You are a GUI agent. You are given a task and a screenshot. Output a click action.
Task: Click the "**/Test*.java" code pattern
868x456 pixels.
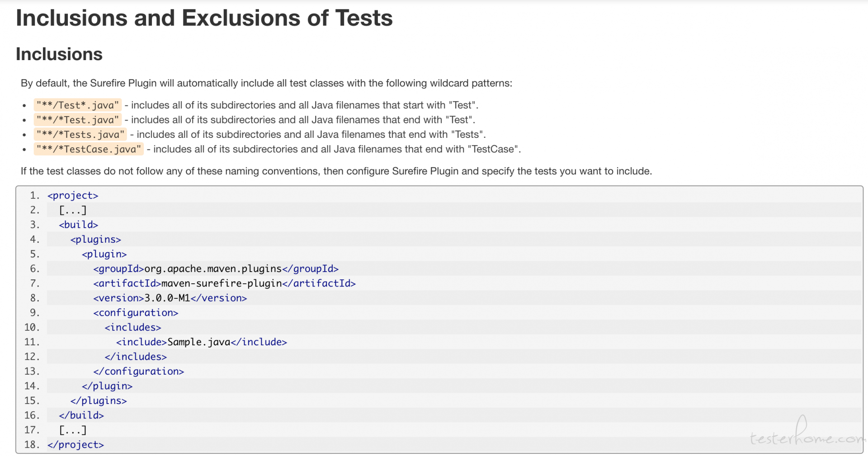(x=78, y=105)
